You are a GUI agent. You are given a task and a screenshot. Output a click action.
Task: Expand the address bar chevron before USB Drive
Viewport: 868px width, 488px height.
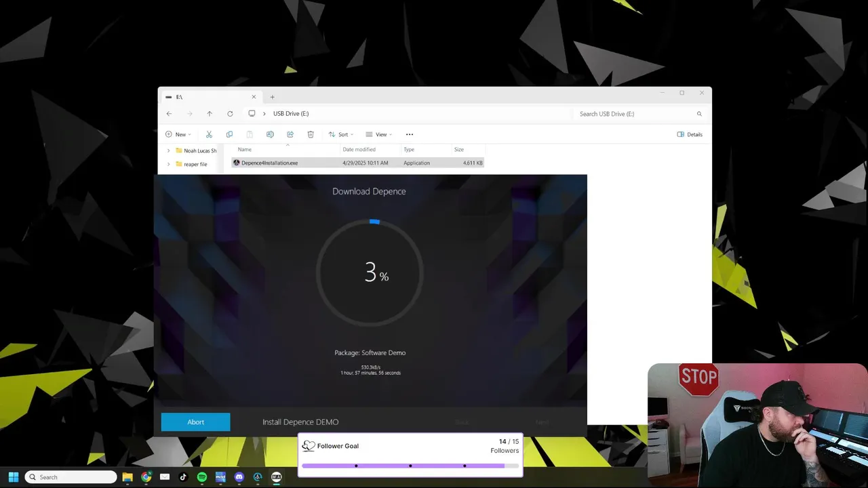pos(264,113)
